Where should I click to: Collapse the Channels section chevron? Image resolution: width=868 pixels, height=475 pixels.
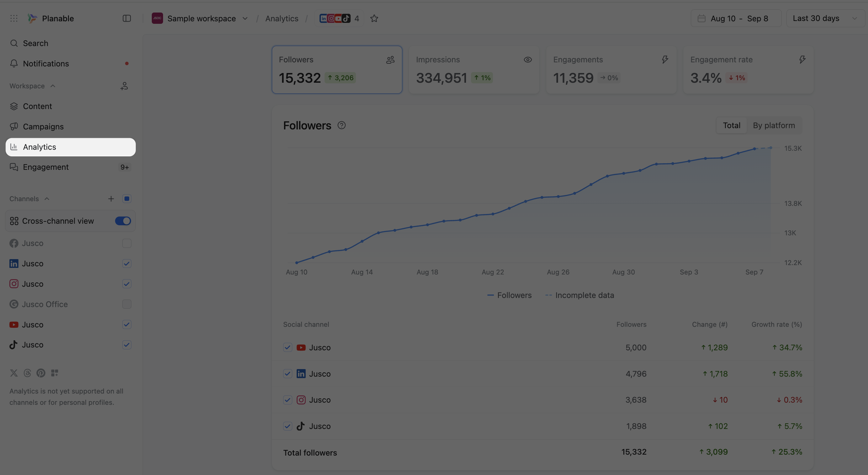point(47,199)
